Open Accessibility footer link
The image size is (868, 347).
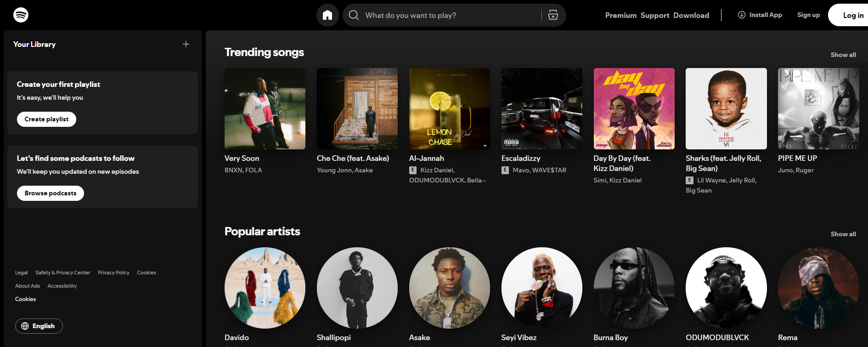[x=62, y=286]
